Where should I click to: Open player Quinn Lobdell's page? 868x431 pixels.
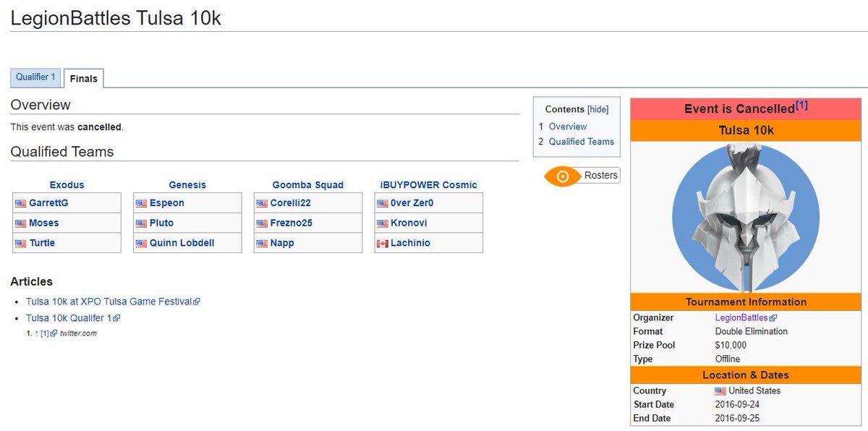[x=182, y=243]
